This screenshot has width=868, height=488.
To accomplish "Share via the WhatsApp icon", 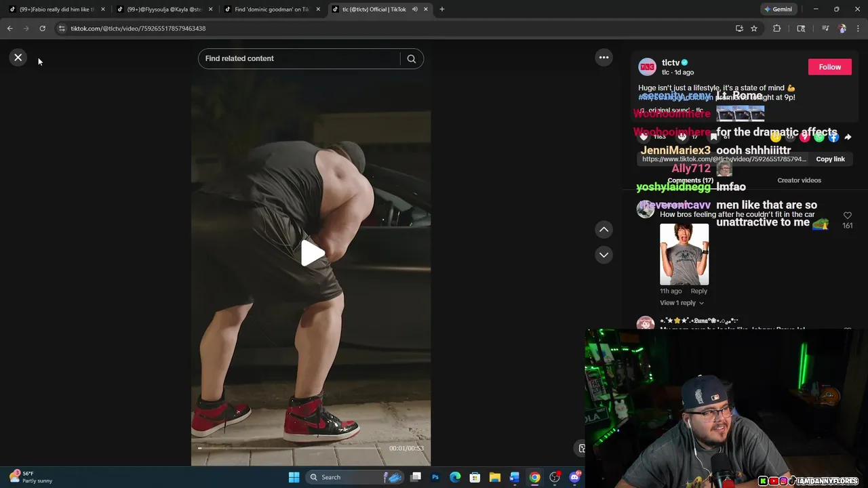I will pyautogui.click(x=818, y=137).
